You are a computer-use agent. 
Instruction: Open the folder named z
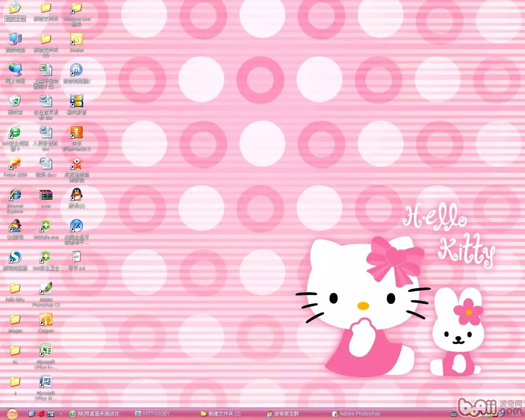coord(15,385)
